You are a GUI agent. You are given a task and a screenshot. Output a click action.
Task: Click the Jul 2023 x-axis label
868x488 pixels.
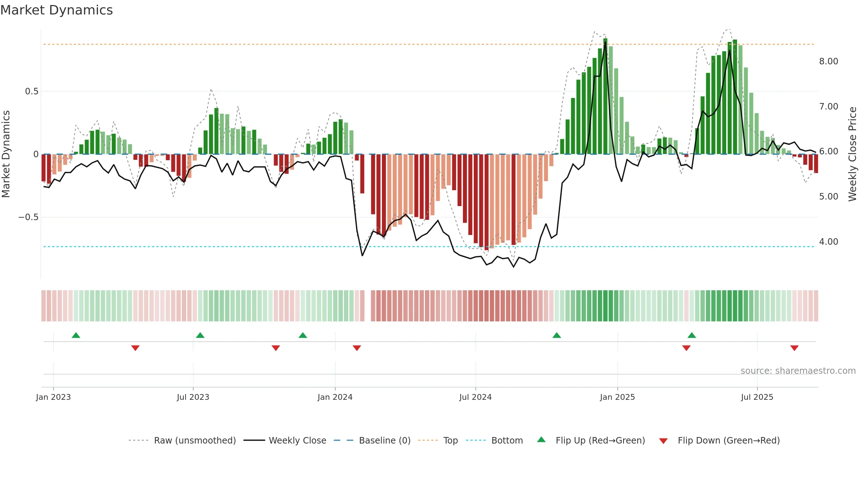(193, 397)
